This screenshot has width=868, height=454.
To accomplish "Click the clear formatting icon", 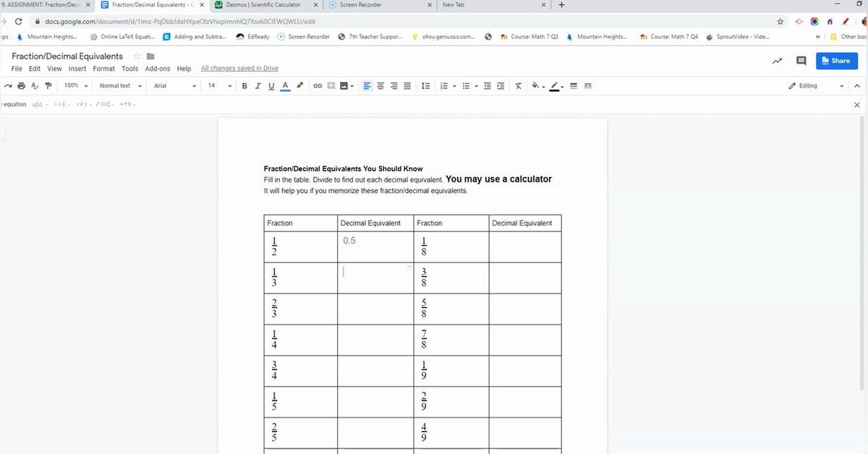I will click(519, 86).
